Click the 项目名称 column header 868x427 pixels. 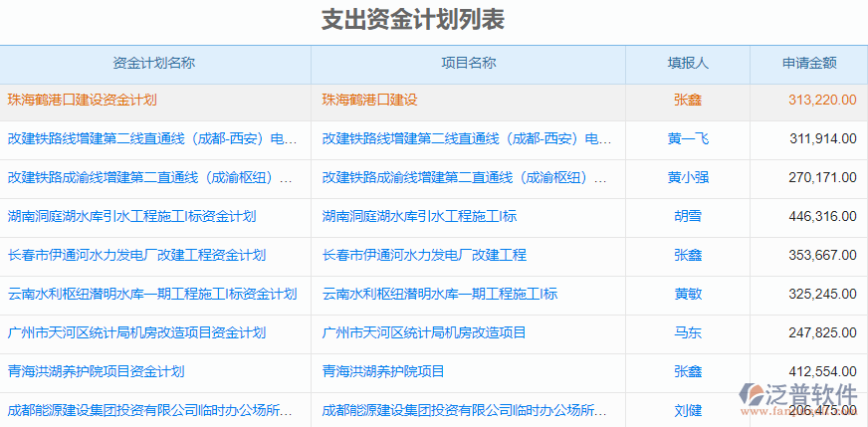coord(468,63)
